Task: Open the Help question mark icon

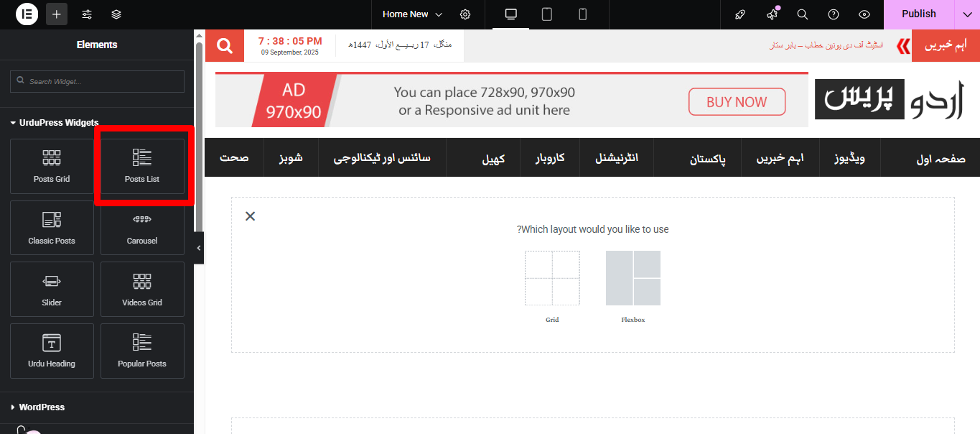Action: click(x=834, y=14)
